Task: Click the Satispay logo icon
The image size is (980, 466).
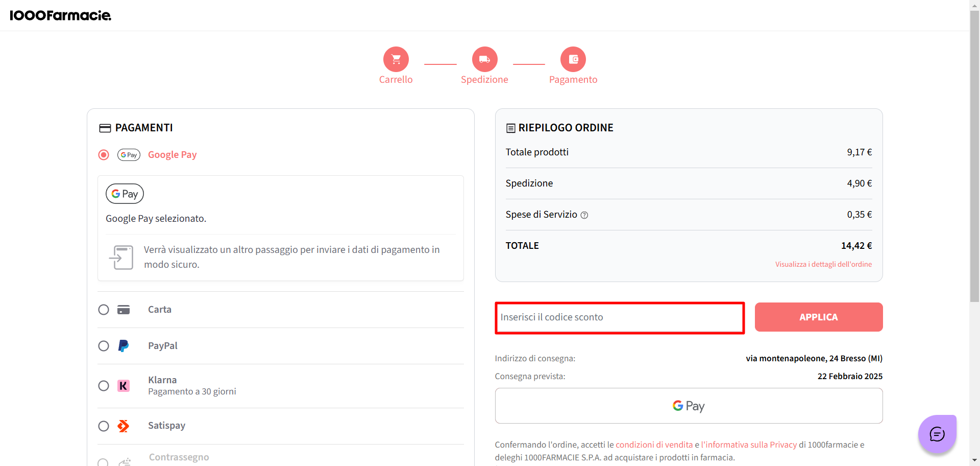Action: (x=124, y=426)
